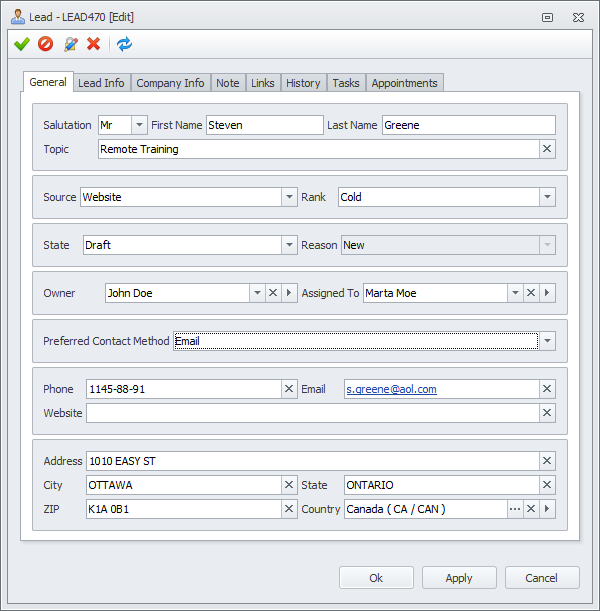Switch to the Company Info tab
Screen dimensions: 600x611
click(x=170, y=83)
